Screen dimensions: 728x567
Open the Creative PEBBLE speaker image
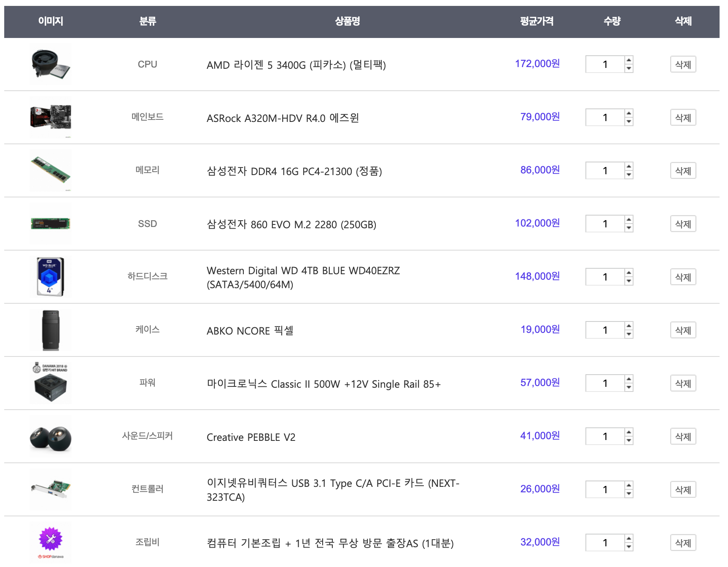(51, 437)
